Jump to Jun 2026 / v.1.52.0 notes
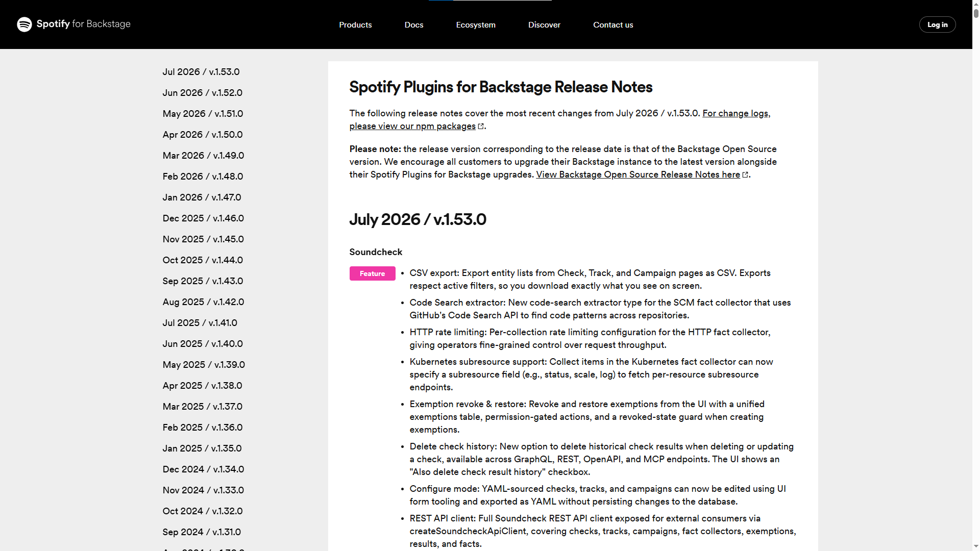 [x=203, y=93]
